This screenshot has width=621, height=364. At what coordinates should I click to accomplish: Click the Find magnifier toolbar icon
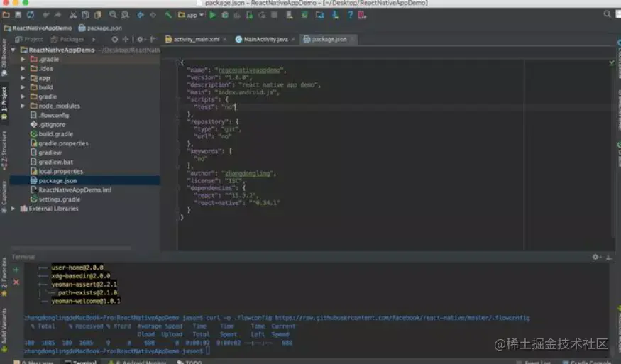click(x=113, y=15)
